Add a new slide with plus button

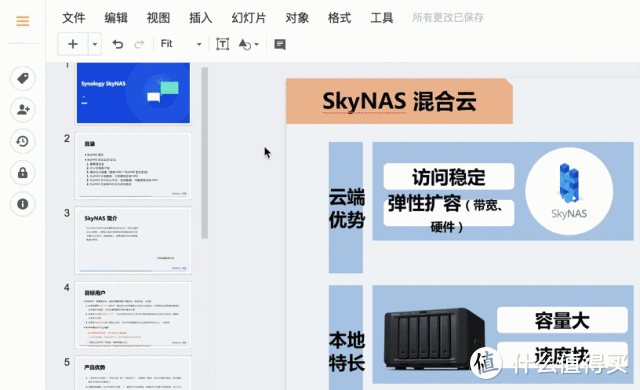coord(73,44)
